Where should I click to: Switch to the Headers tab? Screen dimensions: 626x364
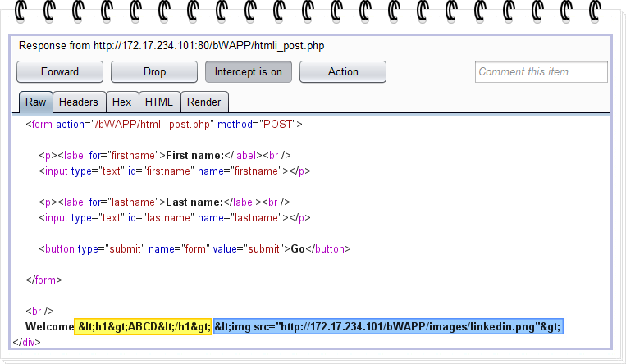click(79, 102)
